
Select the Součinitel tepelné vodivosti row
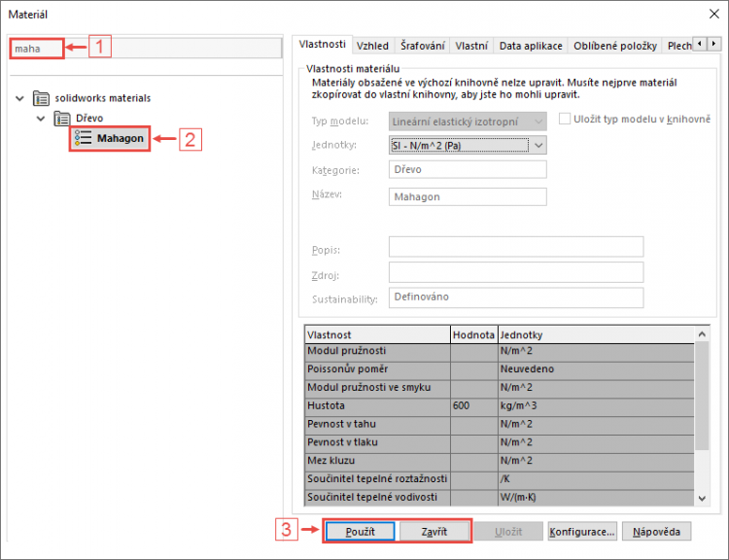(500, 497)
